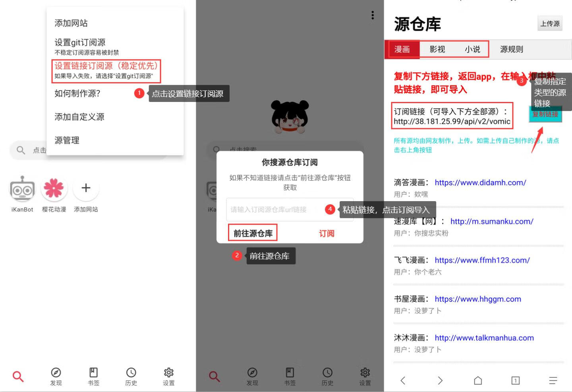This screenshot has height=392, width=572.
Task: Open the three-dot overflow menu
Action: coord(372,15)
